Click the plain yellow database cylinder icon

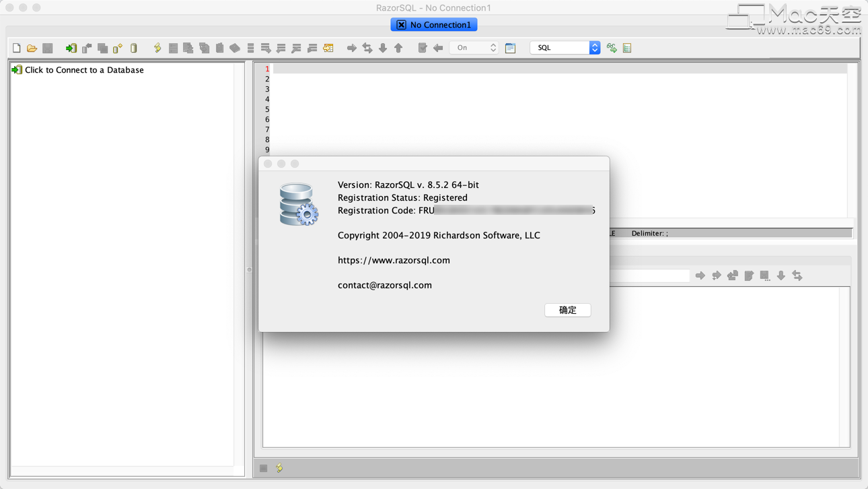tap(134, 48)
